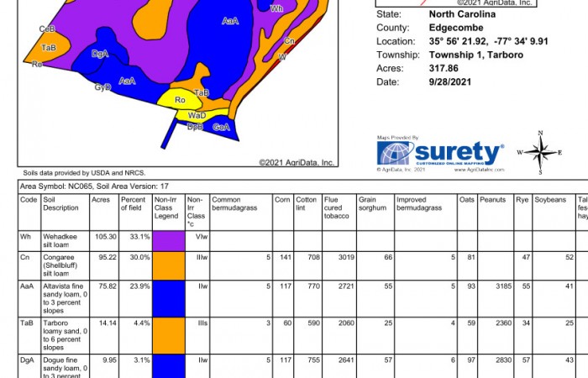Click the orange legend swatch in TaB row
The width and height of the screenshot is (588, 378).
coord(169,336)
